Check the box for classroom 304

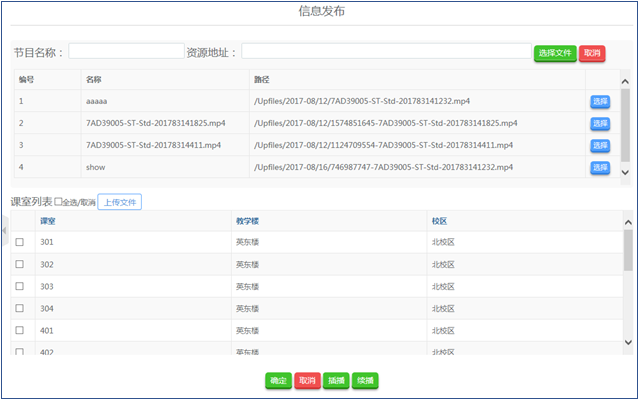(20, 308)
